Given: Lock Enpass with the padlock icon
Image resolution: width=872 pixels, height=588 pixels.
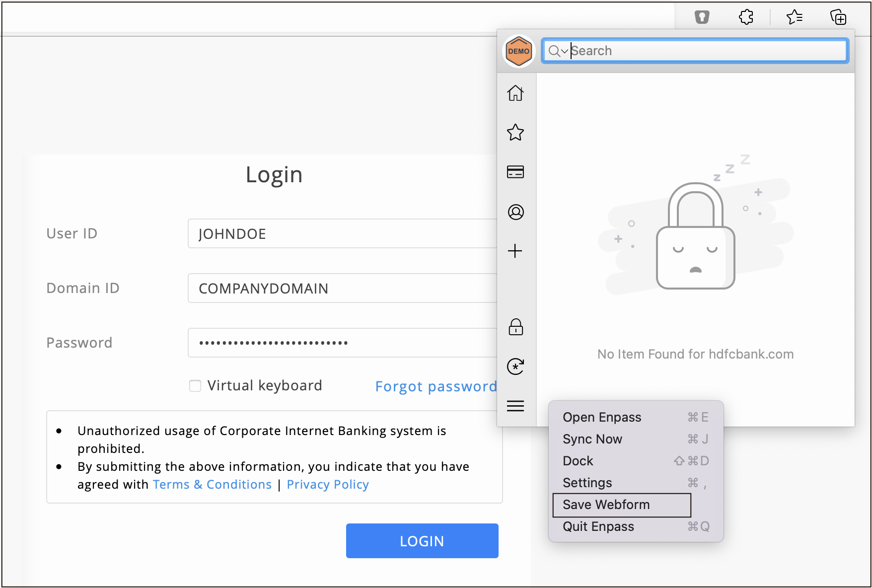Looking at the screenshot, I should pyautogui.click(x=515, y=327).
